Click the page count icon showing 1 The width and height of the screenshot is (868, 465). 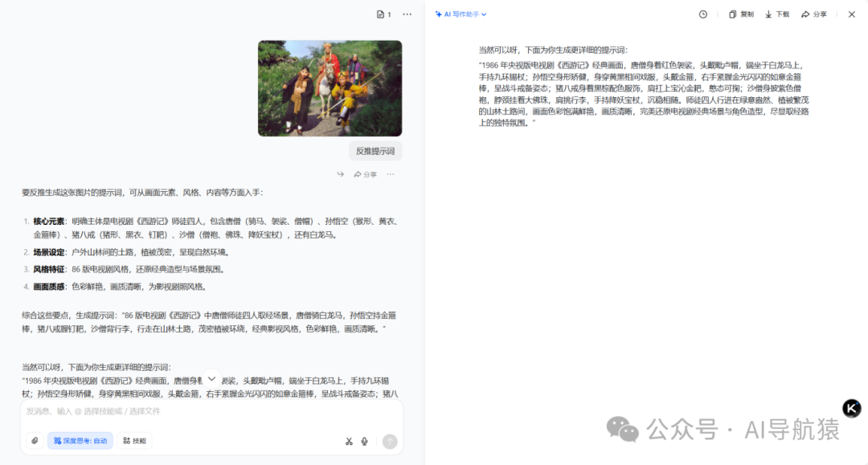381,14
